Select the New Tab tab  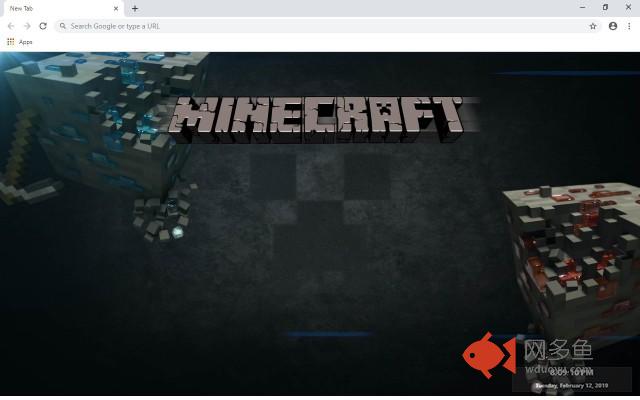pos(62,9)
